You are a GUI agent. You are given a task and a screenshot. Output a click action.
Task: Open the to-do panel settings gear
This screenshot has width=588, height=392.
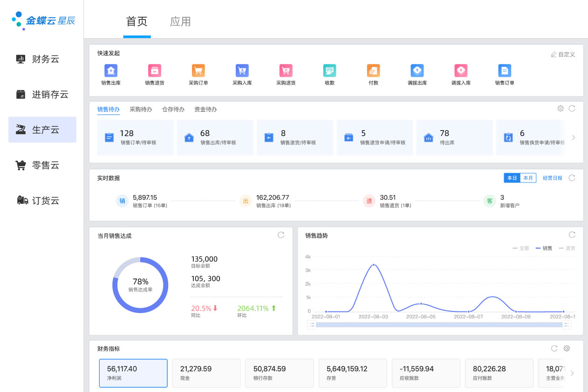pyautogui.click(x=561, y=108)
